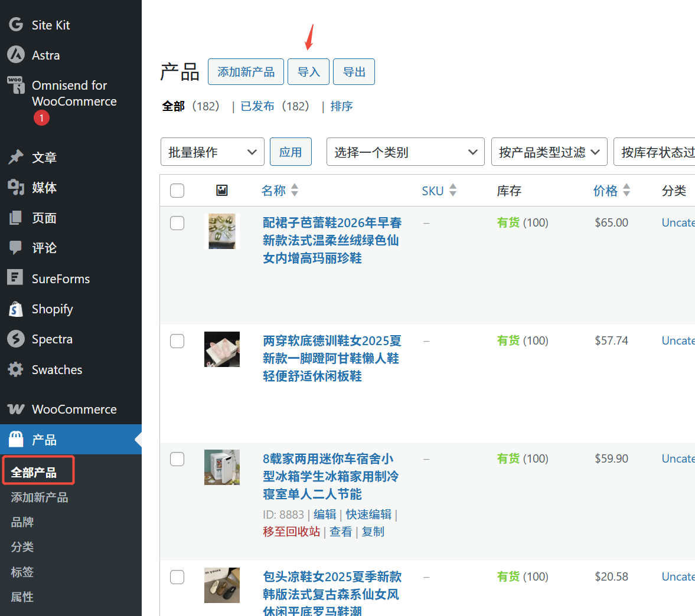This screenshot has width=695, height=616.
Task: Go to WooCommerce menu label in the sidebar
Action: point(74,409)
